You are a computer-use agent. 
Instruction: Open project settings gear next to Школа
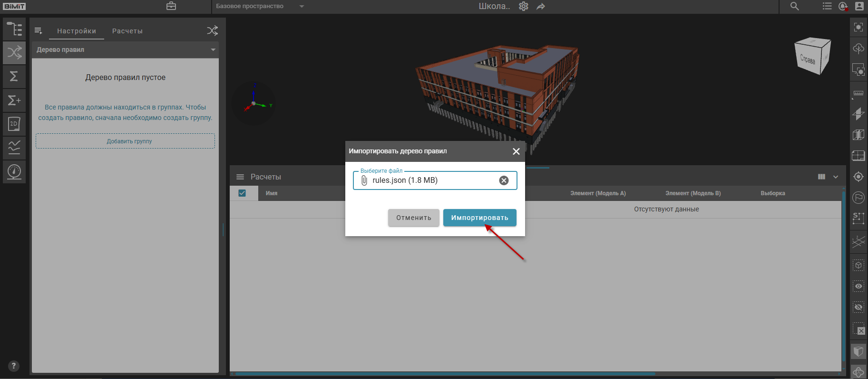click(x=523, y=6)
